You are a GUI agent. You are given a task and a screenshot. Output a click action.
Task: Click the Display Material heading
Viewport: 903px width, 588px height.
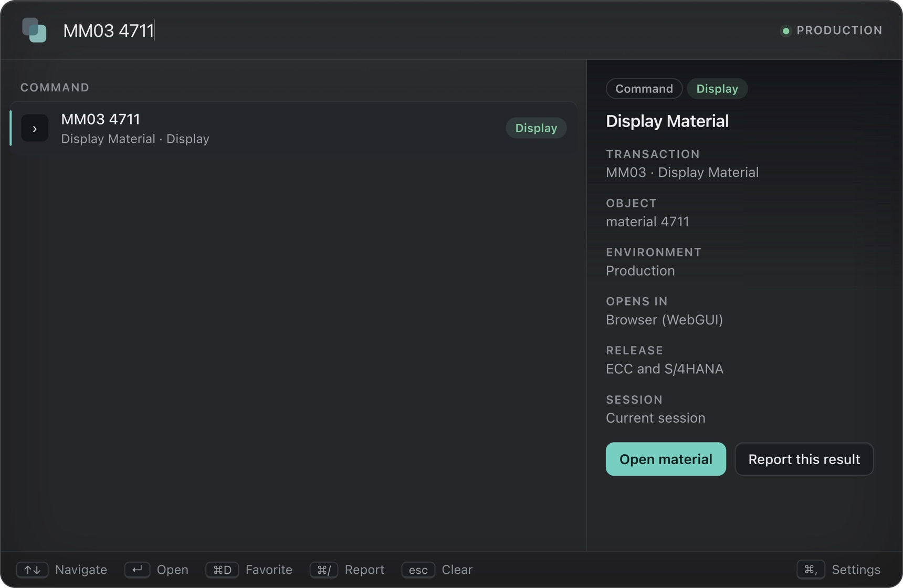coord(667,121)
